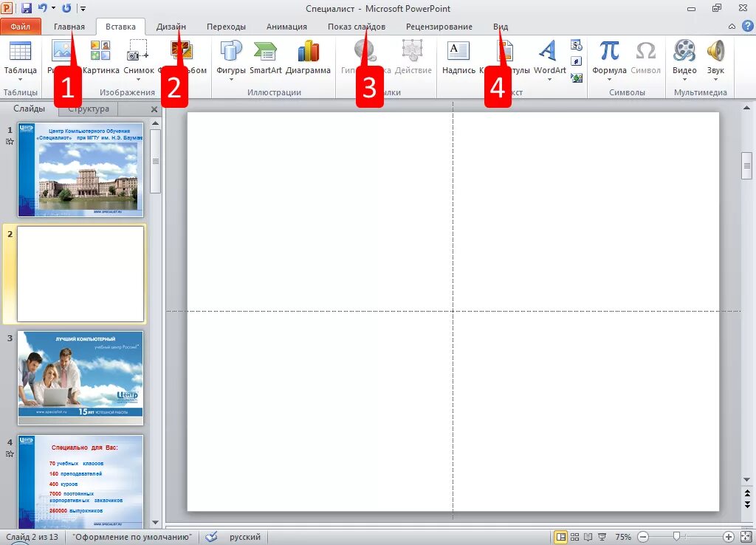Image resolution: width=756 pixels, height=545 pixels.
Task: Insert date and time icon
Action: tap(576, 45)
